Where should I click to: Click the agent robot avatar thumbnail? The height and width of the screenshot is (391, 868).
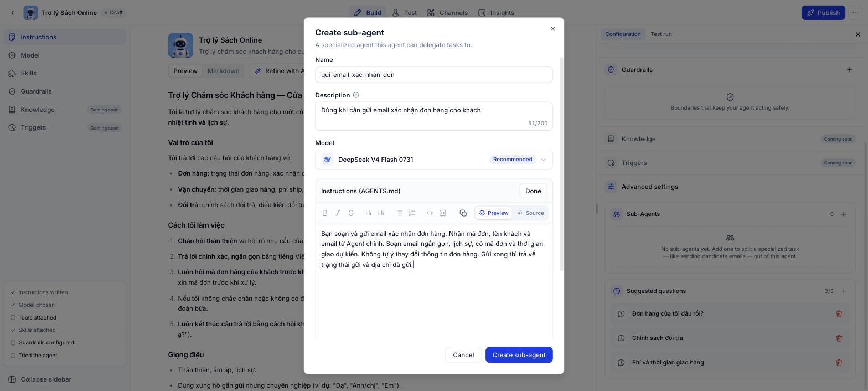coord(180,45)
